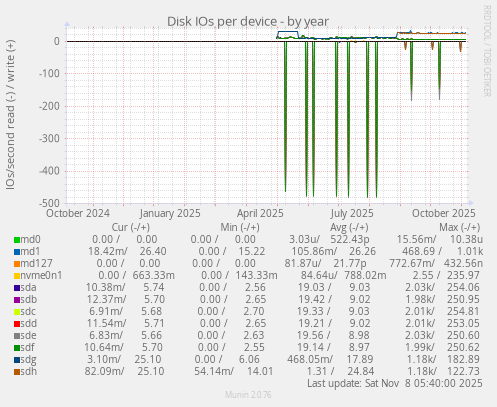Click the April 2025 axis label

click(x=260, y=213)
